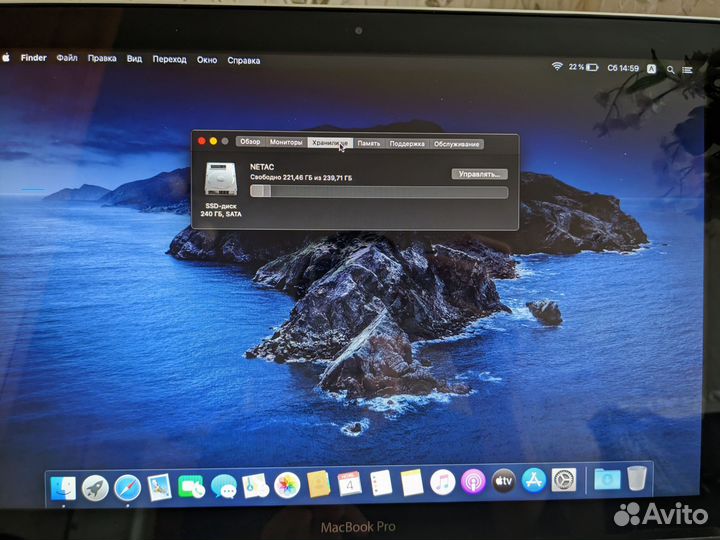Open the Finder menu
The height and width of the screenshot is (540, 720).
point(34,58)
